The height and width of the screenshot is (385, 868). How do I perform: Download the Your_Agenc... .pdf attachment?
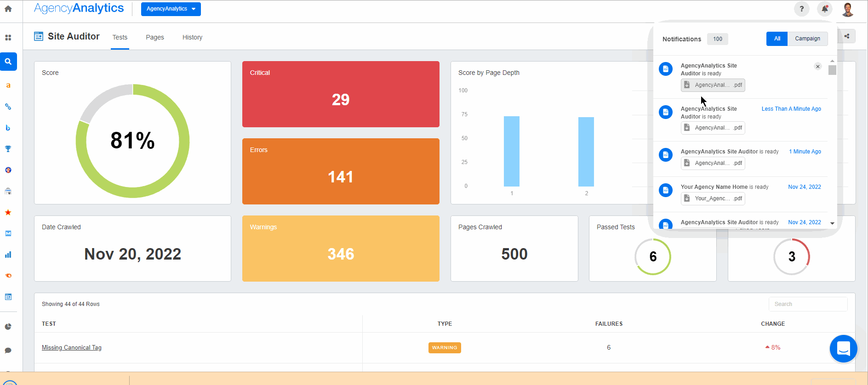[713, 198]
